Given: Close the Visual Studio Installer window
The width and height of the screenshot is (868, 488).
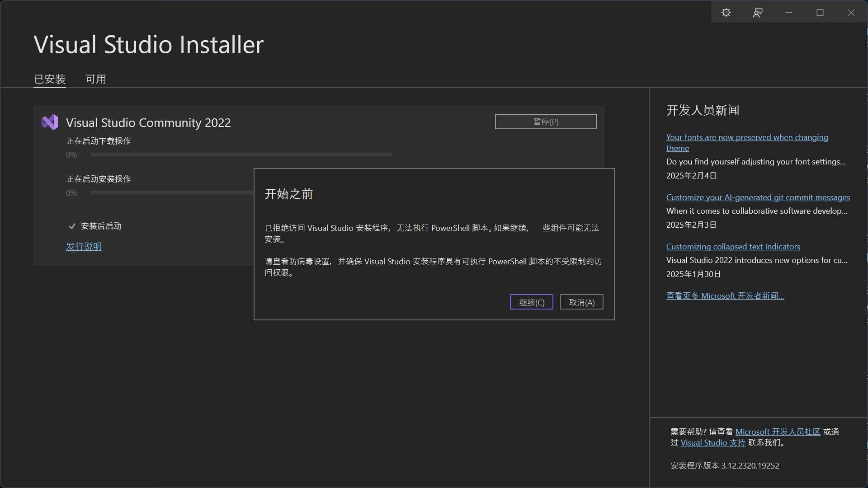Looking at the screenshot, I should [x=851, y=13].
